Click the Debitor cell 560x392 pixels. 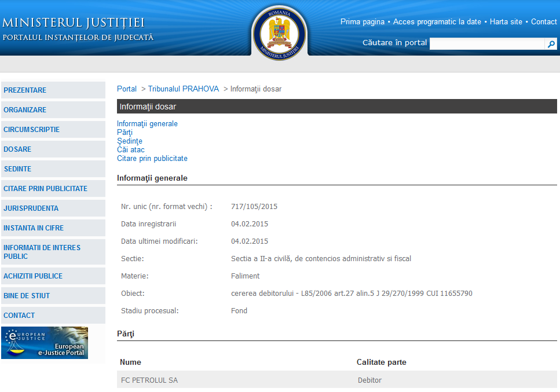click(x=369, y=380)
